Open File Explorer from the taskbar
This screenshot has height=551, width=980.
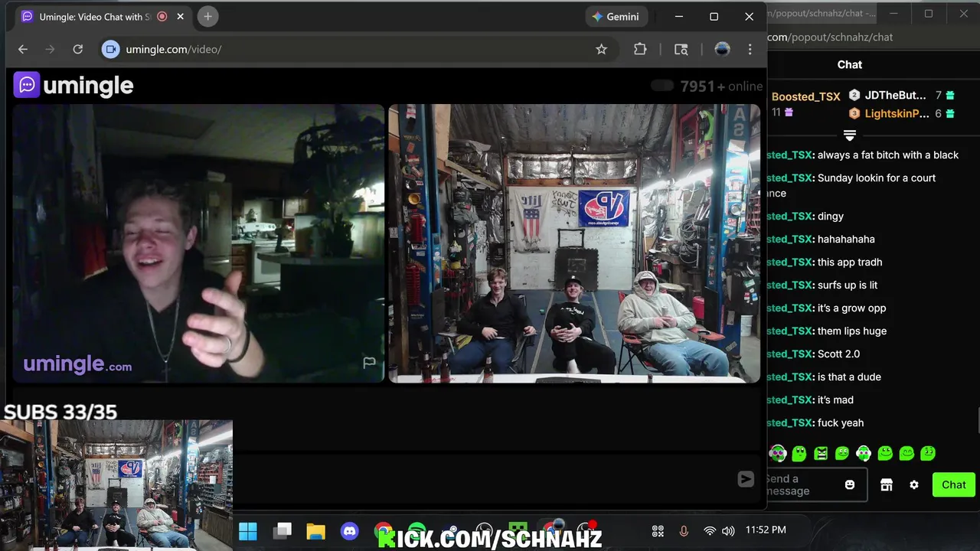316,531
